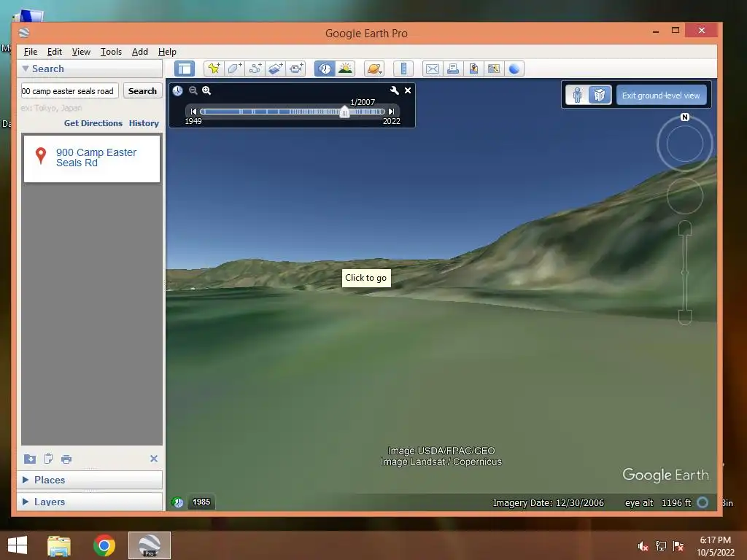
Task: Click the clock icon in the time slider
Action: (178, 90)
